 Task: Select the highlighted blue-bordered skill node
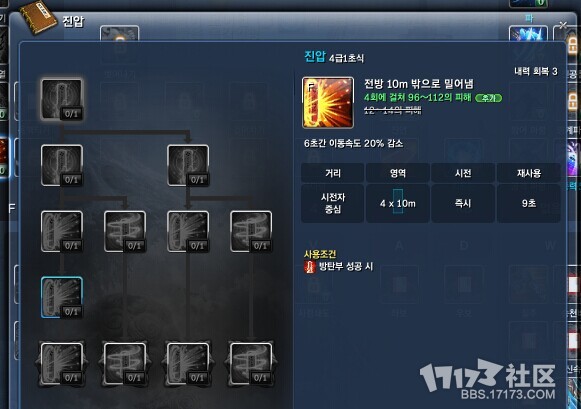[62, 297]
